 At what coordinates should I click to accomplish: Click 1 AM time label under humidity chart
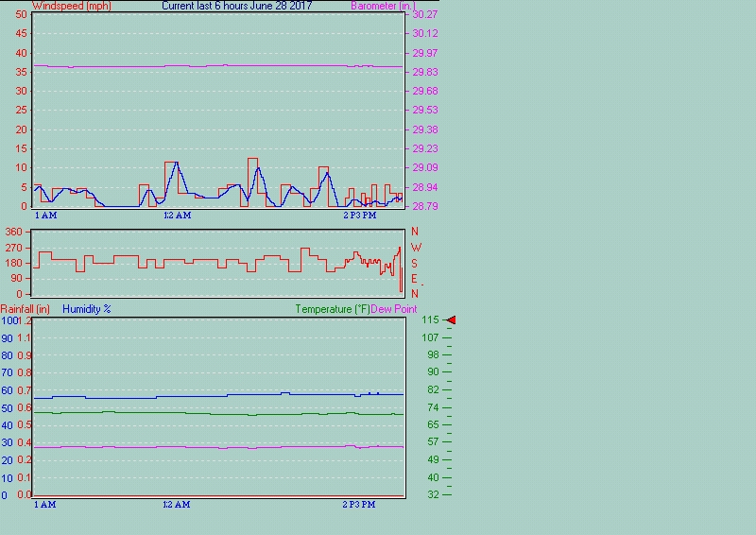pos(44,505)
